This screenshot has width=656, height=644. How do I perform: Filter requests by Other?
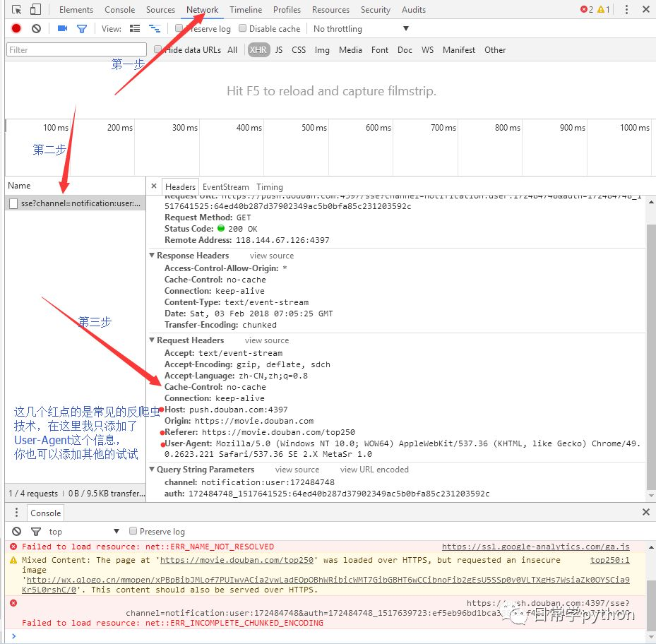click(x=495, y=50)
